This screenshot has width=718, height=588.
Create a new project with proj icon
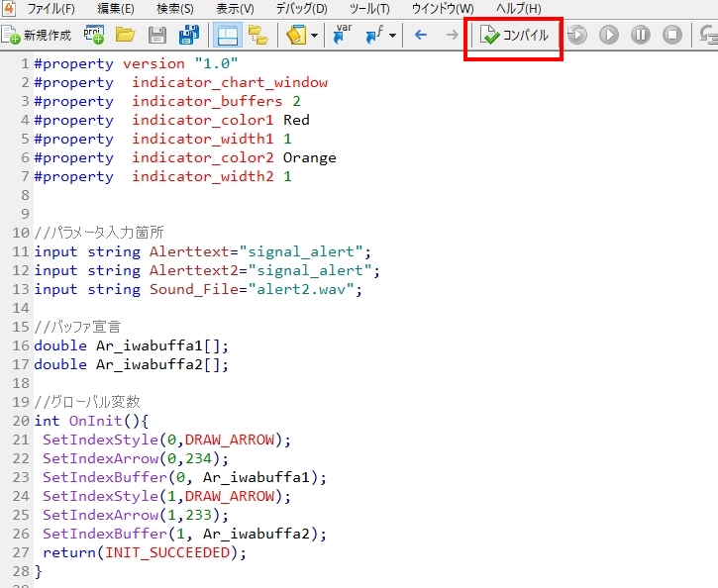[94, 35]
